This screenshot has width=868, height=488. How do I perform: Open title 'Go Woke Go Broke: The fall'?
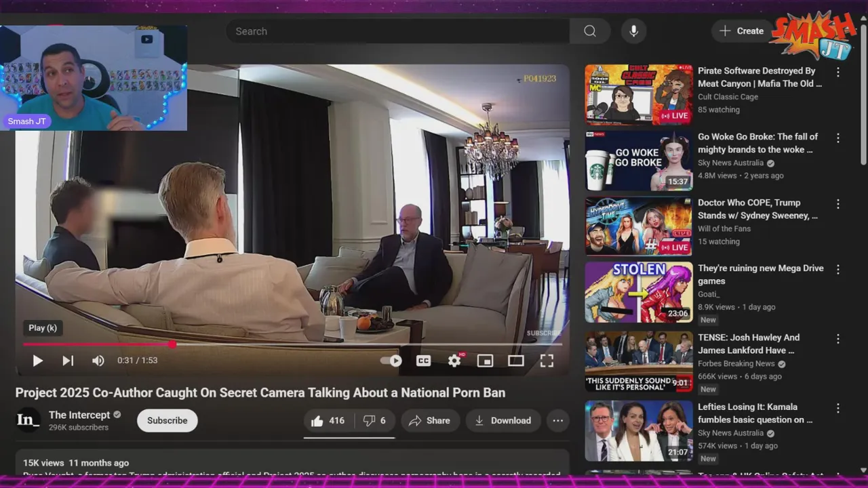coord(758,143)
